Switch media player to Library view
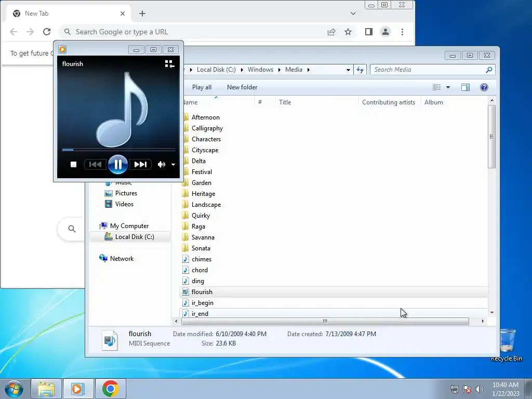Viewport: 532px width, 399px height. (169, 64)
